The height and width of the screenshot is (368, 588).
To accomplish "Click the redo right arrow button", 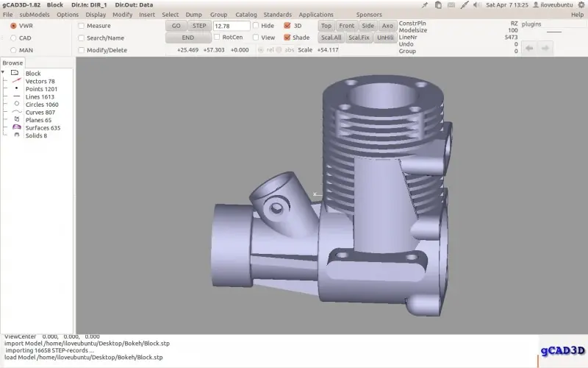I will point(545,49).
